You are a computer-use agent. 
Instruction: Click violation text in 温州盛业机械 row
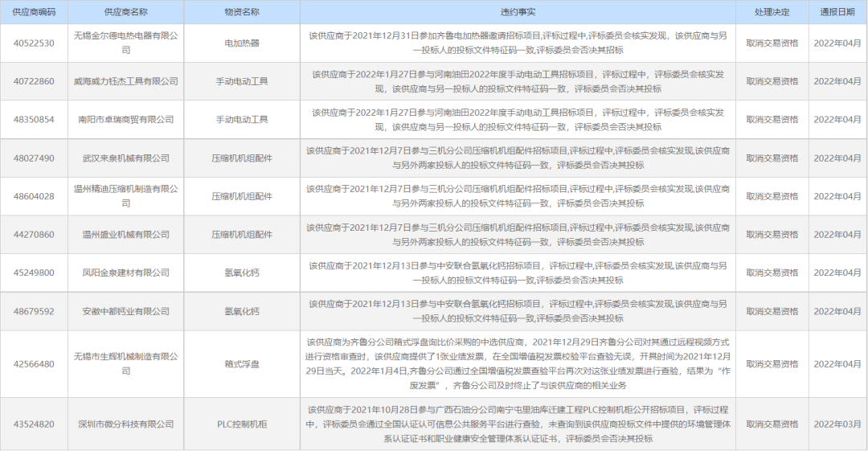pos(518,235)
